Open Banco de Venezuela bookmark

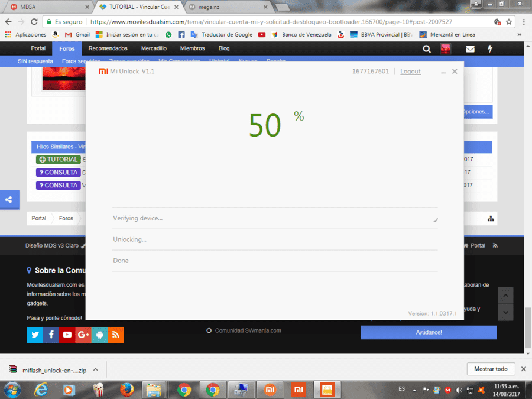[301, 35]
